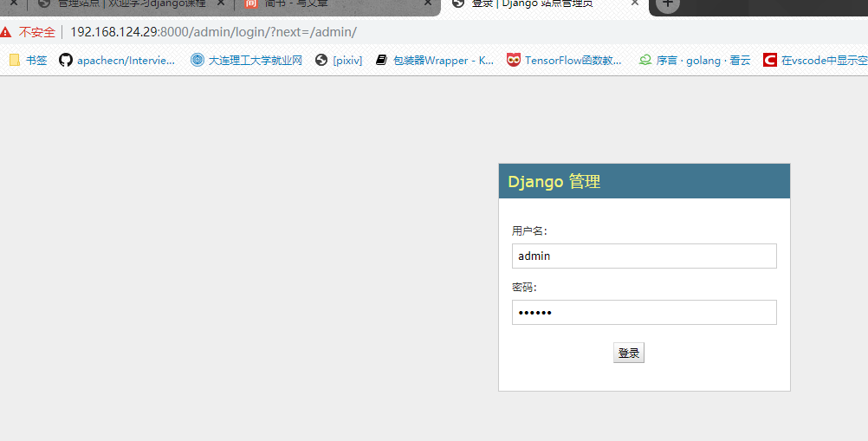Open the 序言 · golang · 看云 bookmark

696,61
